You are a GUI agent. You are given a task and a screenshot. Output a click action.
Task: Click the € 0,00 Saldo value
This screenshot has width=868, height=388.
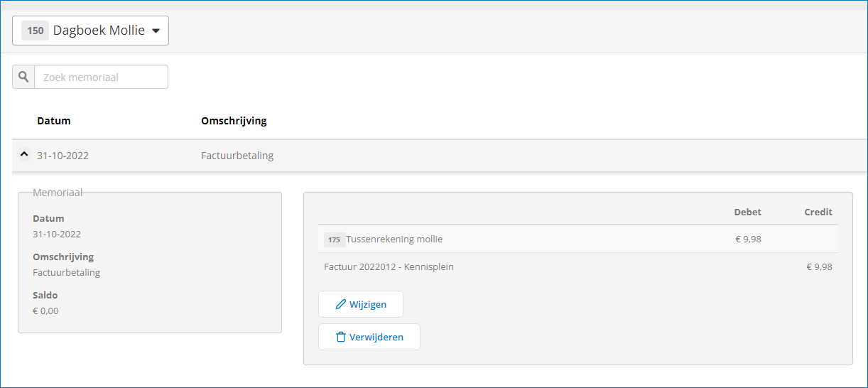coord(45,311)
